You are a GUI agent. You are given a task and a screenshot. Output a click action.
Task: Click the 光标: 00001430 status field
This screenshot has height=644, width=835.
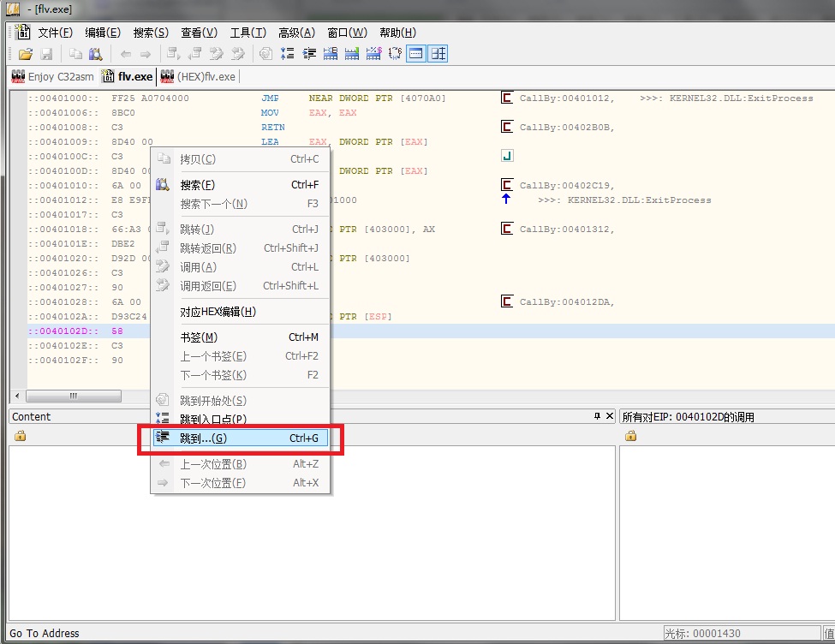pyautogui.click(x=742, y=634)
